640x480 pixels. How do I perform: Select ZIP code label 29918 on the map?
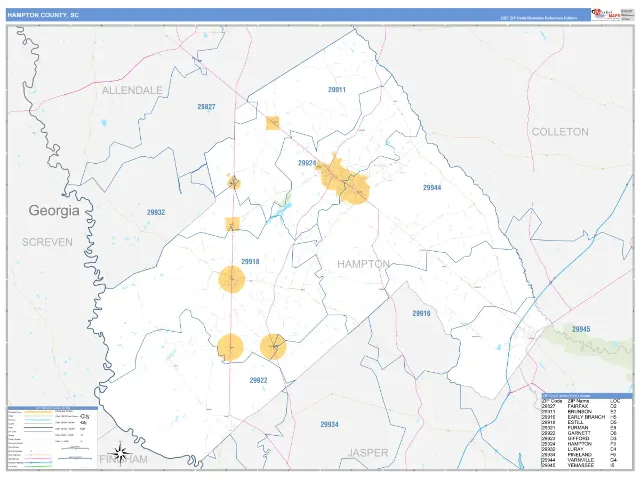(250, 262)
